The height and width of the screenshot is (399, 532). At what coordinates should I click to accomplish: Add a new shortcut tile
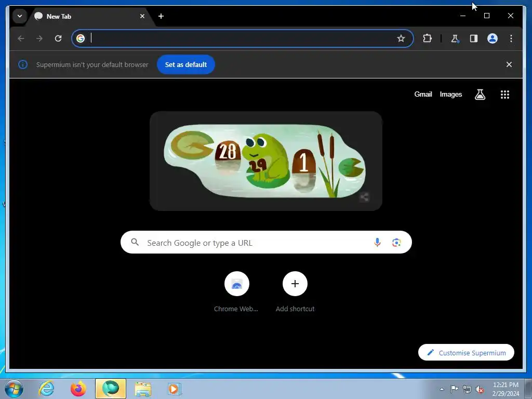(295, 284)
